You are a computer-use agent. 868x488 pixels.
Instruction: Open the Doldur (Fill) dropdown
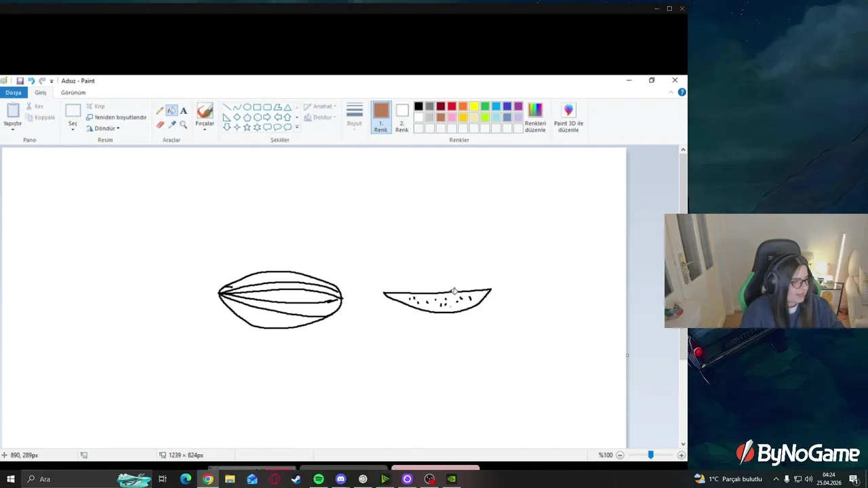click(x=320, y=117)
